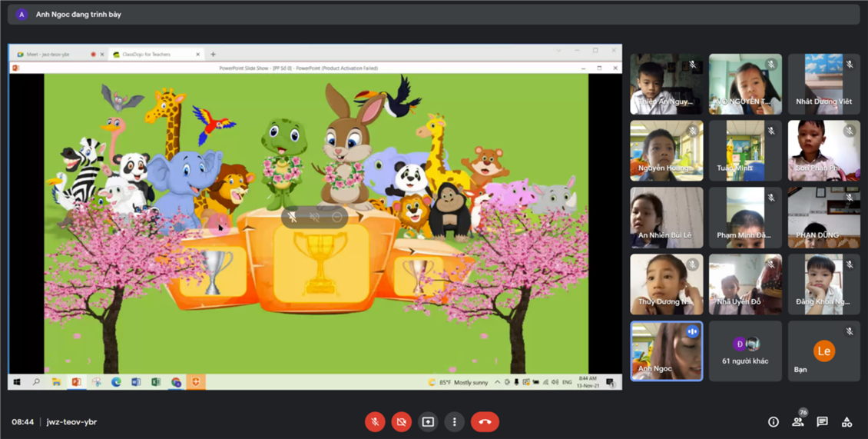This screenshot has height=439, width=868.
Task: Select the Nhật Dương Việt video tile
Action: (x=824, y=84)
